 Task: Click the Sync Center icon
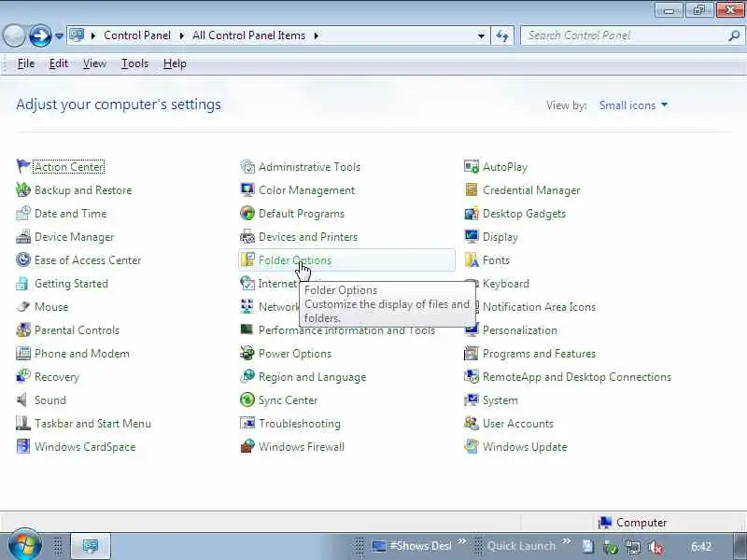247,399
